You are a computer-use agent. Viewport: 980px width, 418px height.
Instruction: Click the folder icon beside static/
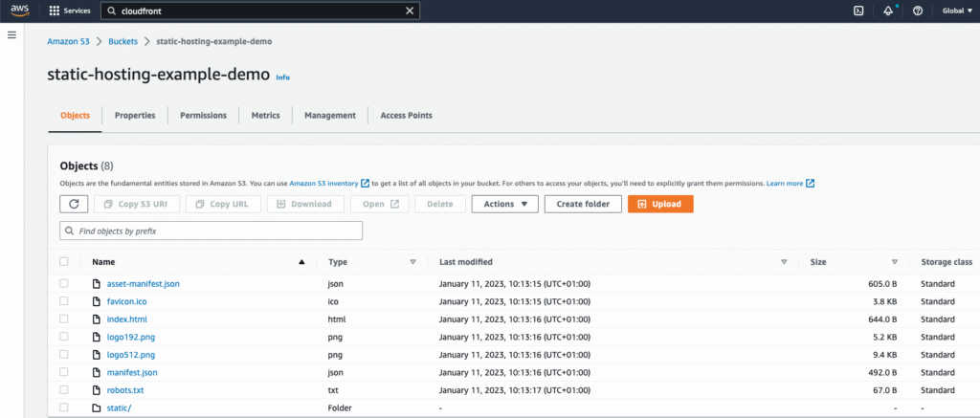click(x=97, y=408)
